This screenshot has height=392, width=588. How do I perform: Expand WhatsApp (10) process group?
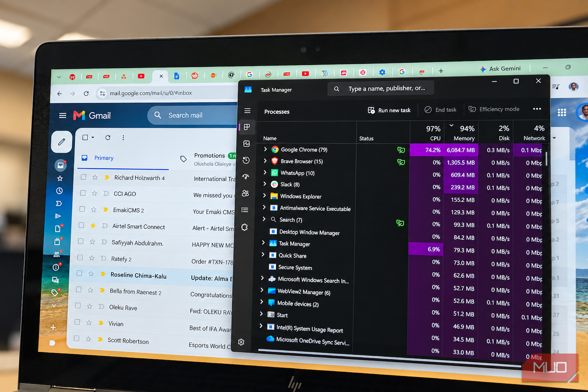pyautogui.click(x=265, y=172)
